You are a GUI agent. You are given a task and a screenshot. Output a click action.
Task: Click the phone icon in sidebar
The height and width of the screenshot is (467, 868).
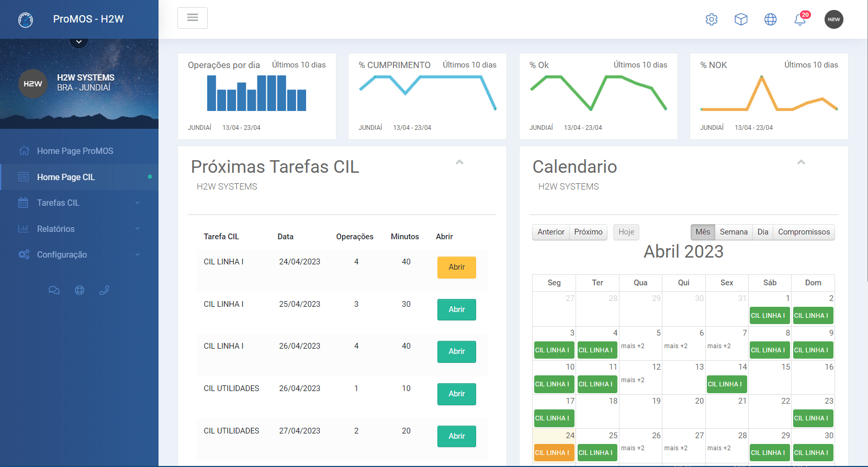point(104,290)
